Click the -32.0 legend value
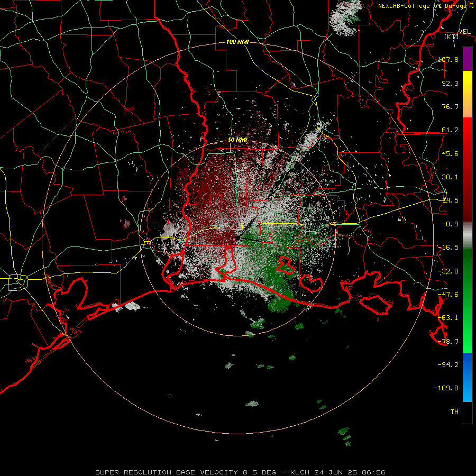 click(x=448, y=271)
